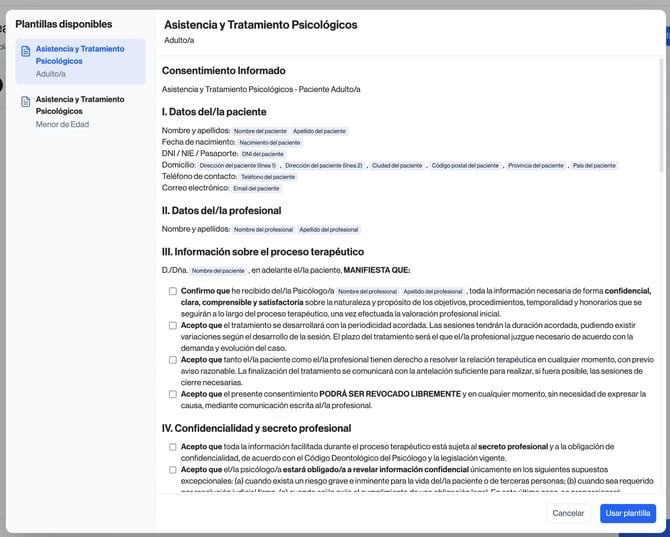Image resolution: width=670 pixels, height=537 pixels.
Task: Select the Menor de Edad template
Action: point(80,112)
